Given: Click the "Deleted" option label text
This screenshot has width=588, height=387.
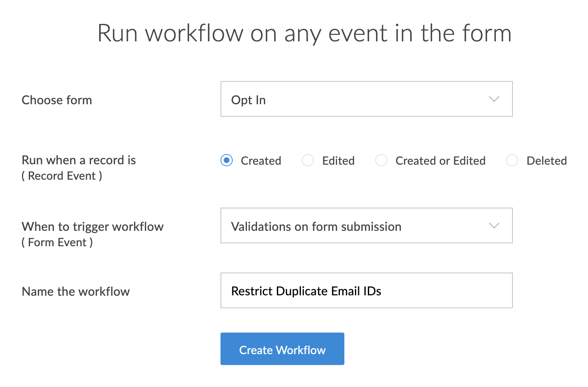Looking at the screenshot, I should coord(546,161).
